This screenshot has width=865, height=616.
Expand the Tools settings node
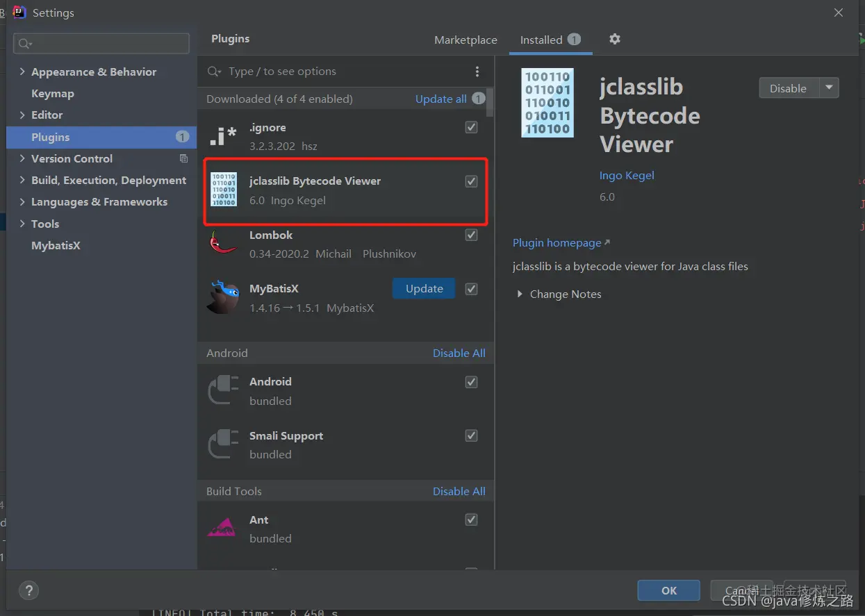point(22,224)
